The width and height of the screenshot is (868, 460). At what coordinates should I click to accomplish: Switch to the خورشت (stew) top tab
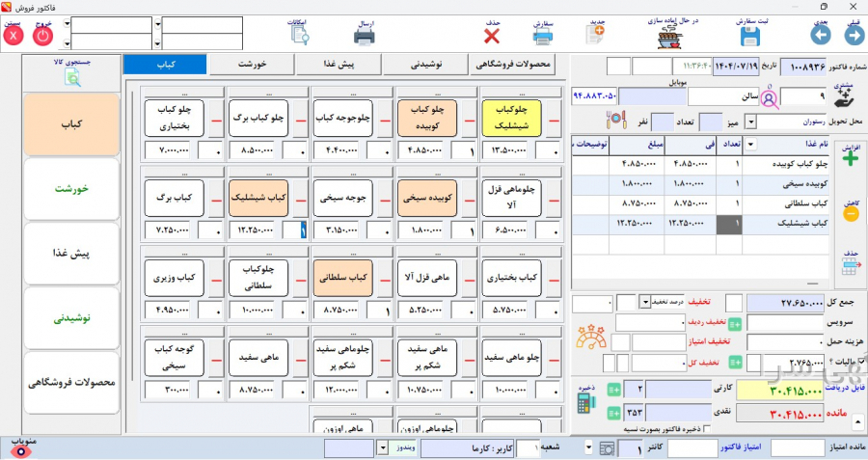(x=253, y=65)
